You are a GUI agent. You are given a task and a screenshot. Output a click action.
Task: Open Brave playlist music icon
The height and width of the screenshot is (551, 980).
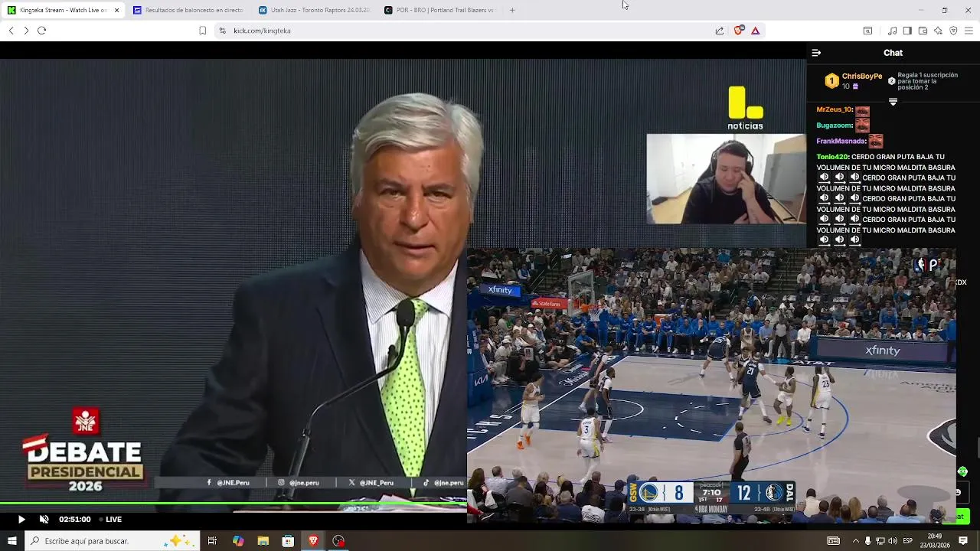pyautogui.click(x=892, y=31)
